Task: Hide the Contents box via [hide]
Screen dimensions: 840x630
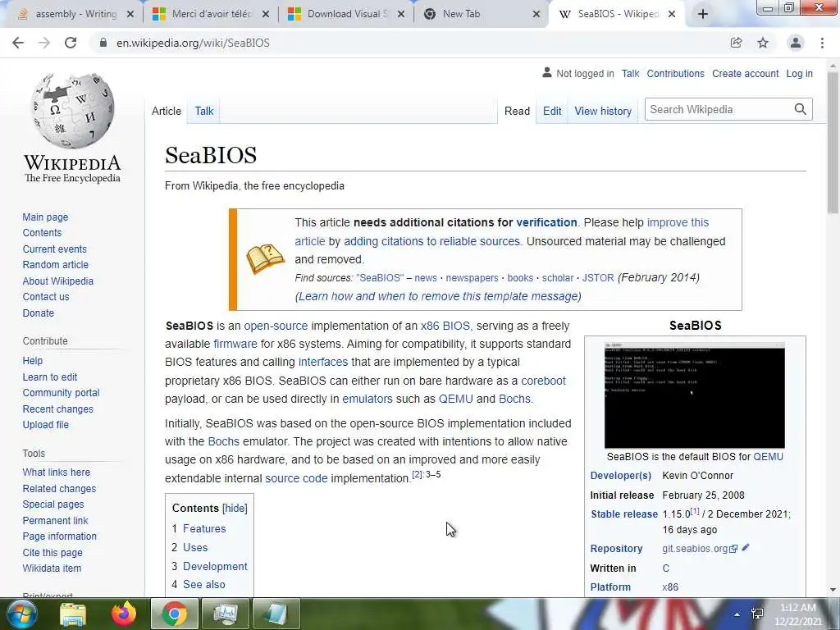Action: pyautogui.click(x=235, y=509)
